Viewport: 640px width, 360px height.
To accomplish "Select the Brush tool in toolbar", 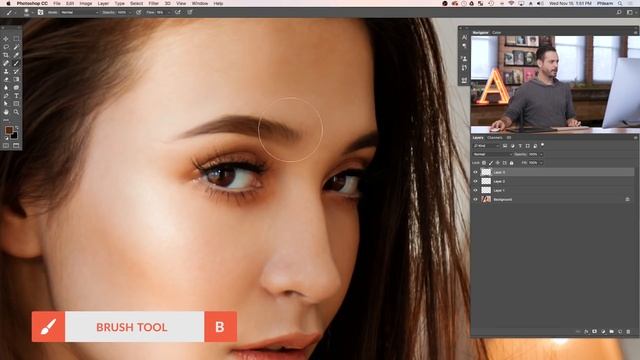I will 16,63.
